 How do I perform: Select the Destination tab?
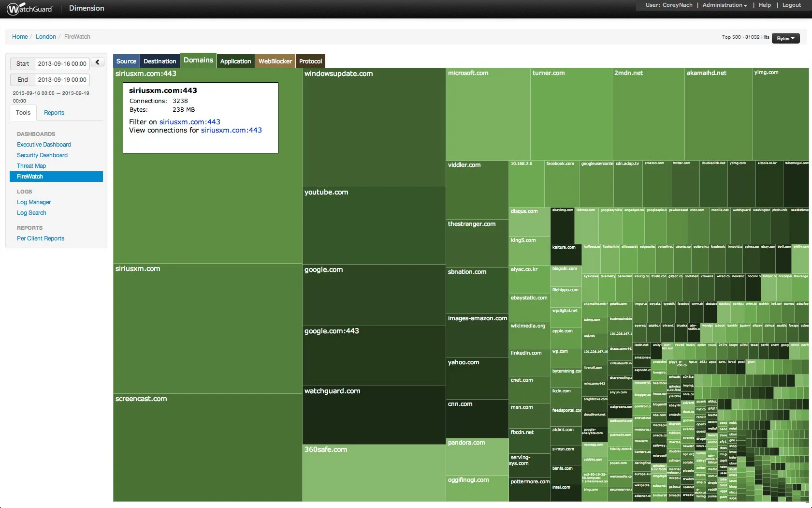[159, 61]
